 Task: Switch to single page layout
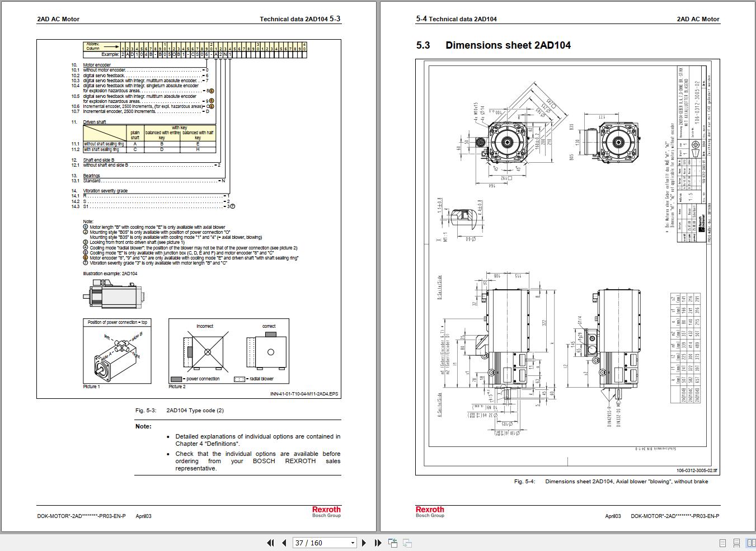(x=721, y=542)
